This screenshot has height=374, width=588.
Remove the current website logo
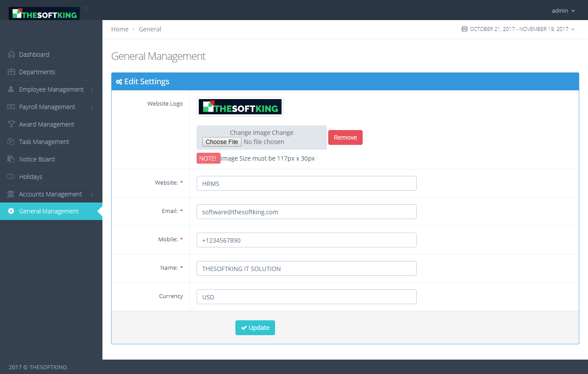click(x=345, y=137)
